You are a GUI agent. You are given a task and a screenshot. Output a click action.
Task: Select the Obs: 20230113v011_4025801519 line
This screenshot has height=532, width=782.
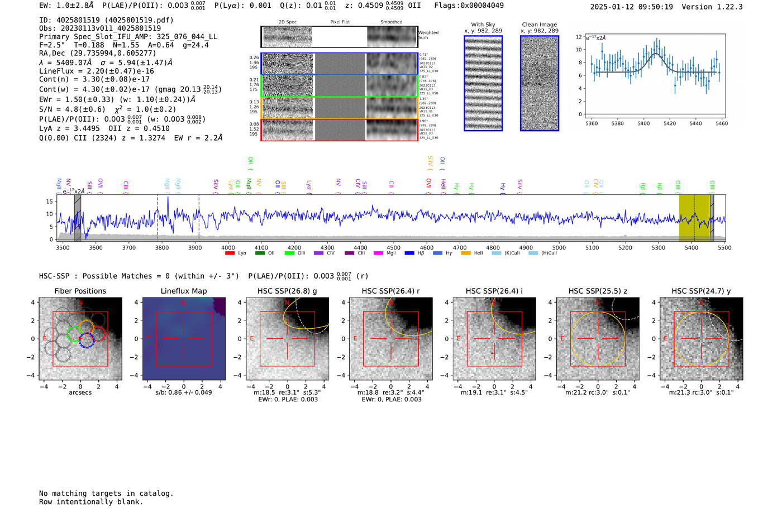tap(100, 28)
